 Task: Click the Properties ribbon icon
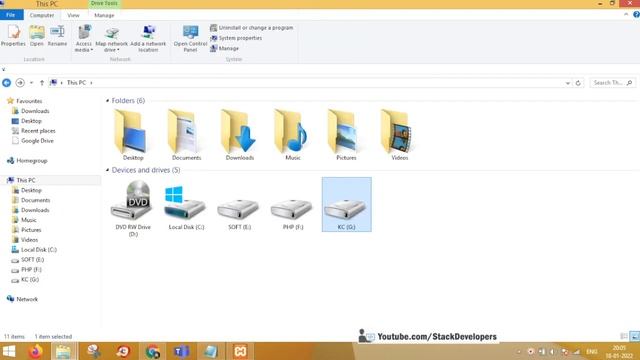[13, 35]
